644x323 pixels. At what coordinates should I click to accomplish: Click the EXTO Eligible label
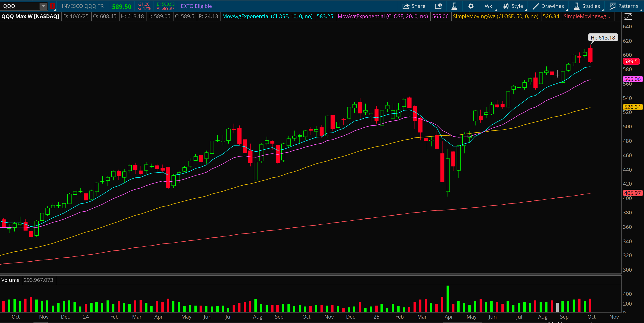(x=196, y=6)
